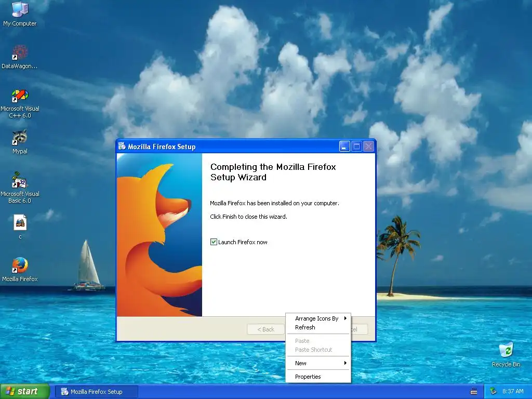
Task: Click the setup icon in the title bar
Action: tap(122, 146)
